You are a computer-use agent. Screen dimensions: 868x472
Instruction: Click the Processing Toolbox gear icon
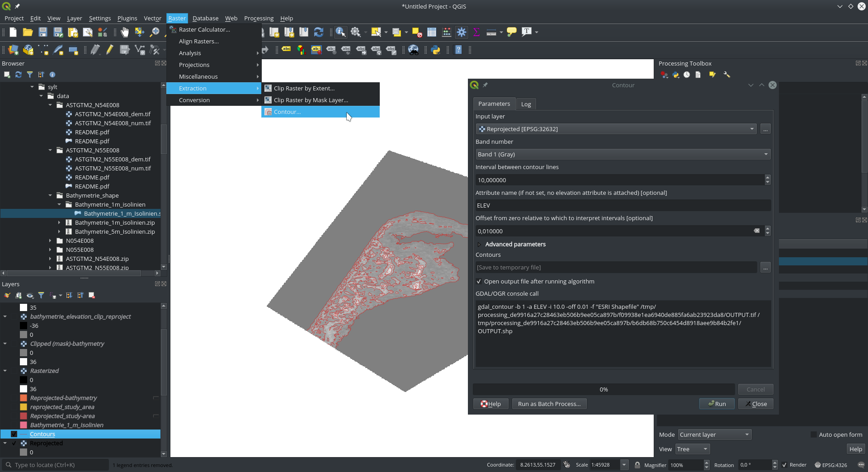coord(462,32)
